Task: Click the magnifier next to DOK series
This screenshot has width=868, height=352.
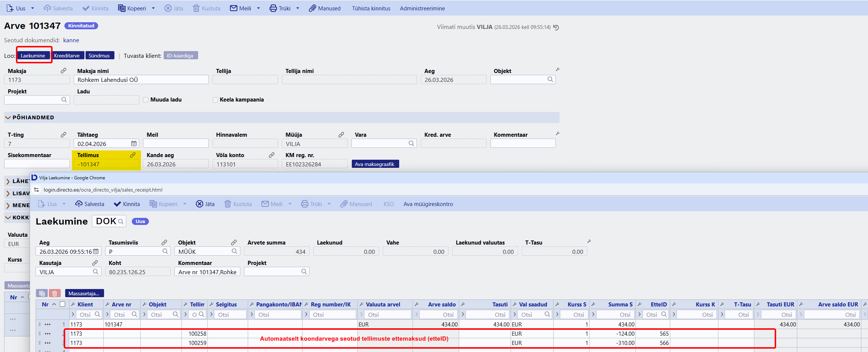Action: click(121, 222)
